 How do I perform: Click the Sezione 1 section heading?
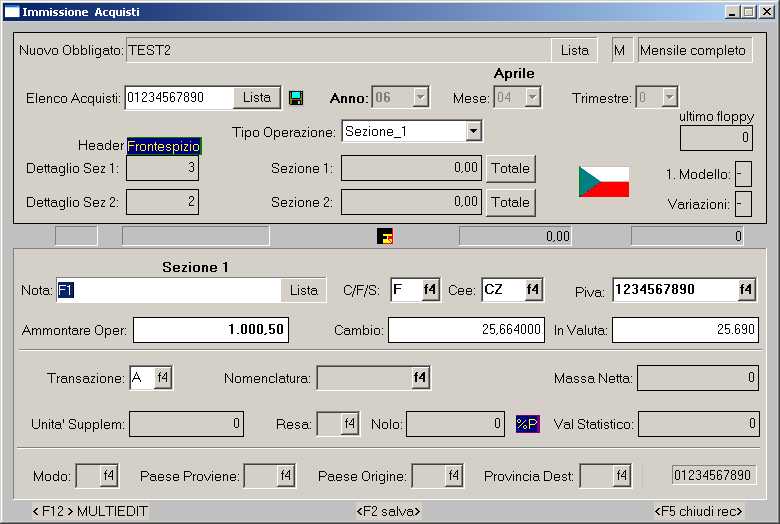195,267
